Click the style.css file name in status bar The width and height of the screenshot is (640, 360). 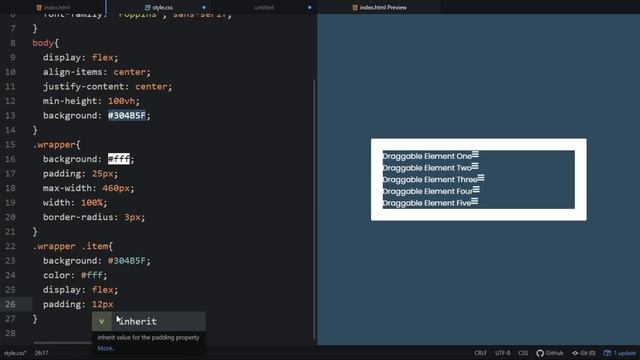pos(15,353)
